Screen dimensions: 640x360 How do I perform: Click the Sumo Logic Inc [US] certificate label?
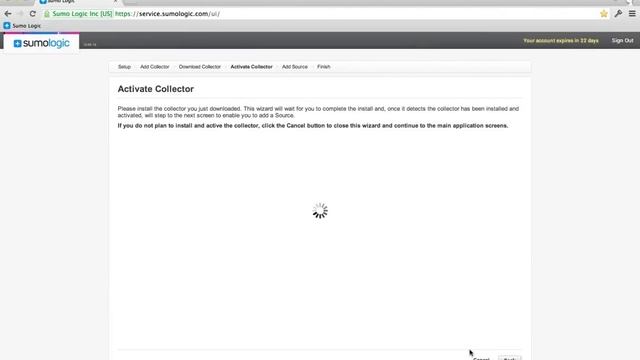click(82, 14)
